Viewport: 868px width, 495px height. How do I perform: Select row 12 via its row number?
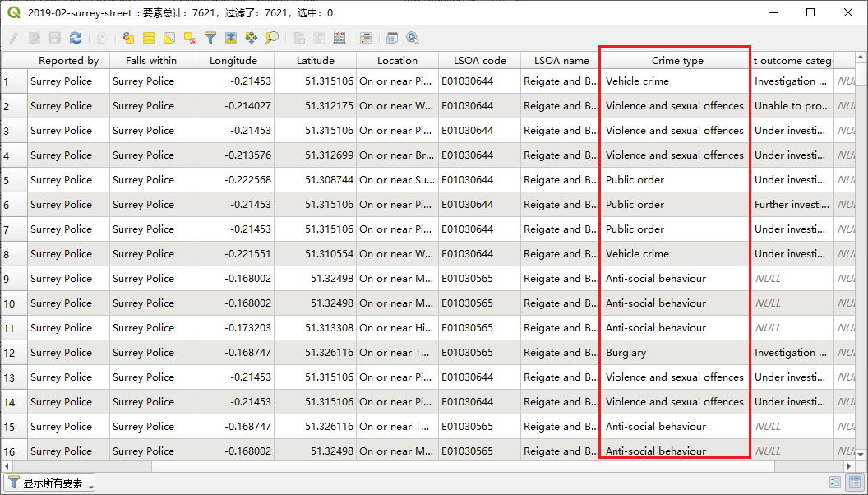tap(14, 354)
